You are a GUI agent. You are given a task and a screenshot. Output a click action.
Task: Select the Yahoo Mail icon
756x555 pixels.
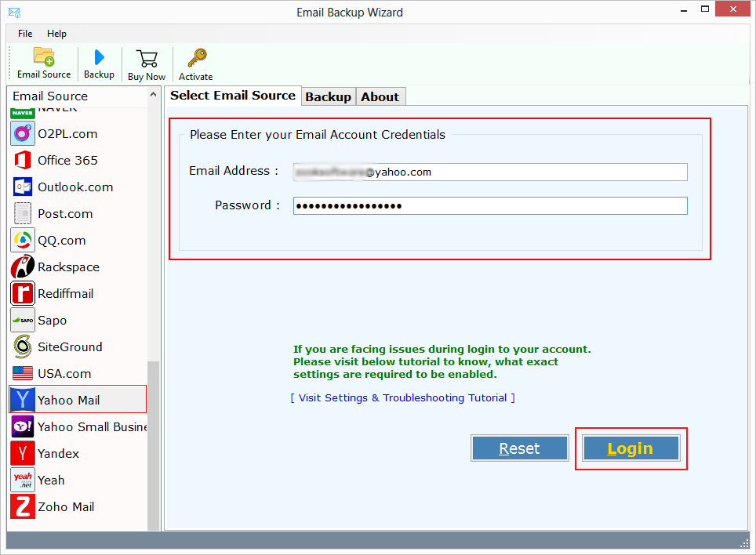click(23, 400)
